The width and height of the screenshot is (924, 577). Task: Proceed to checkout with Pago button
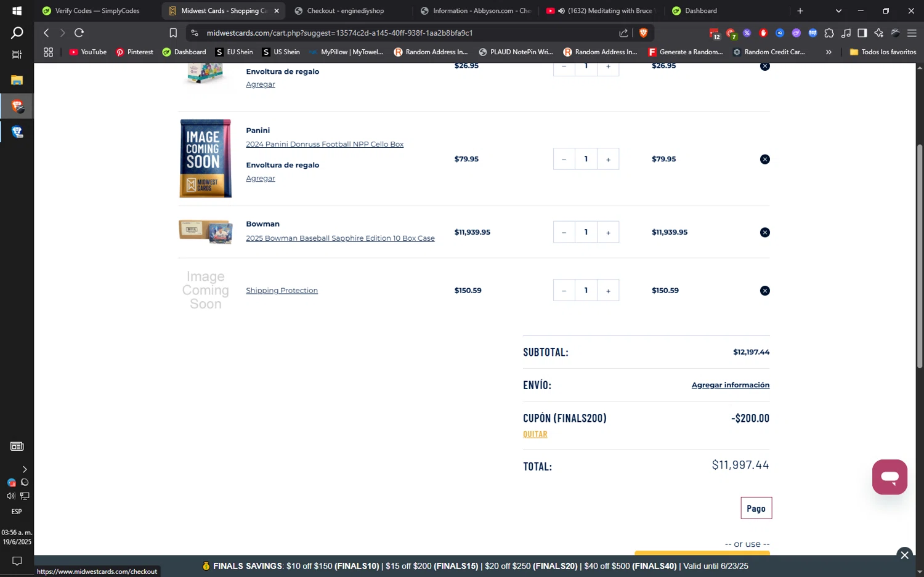pos(756,508)
